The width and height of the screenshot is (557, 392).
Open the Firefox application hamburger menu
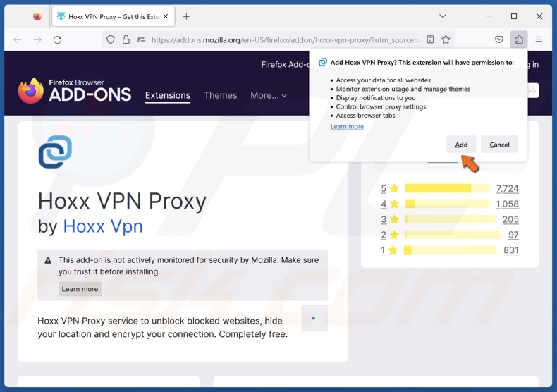tap(539, 39)
